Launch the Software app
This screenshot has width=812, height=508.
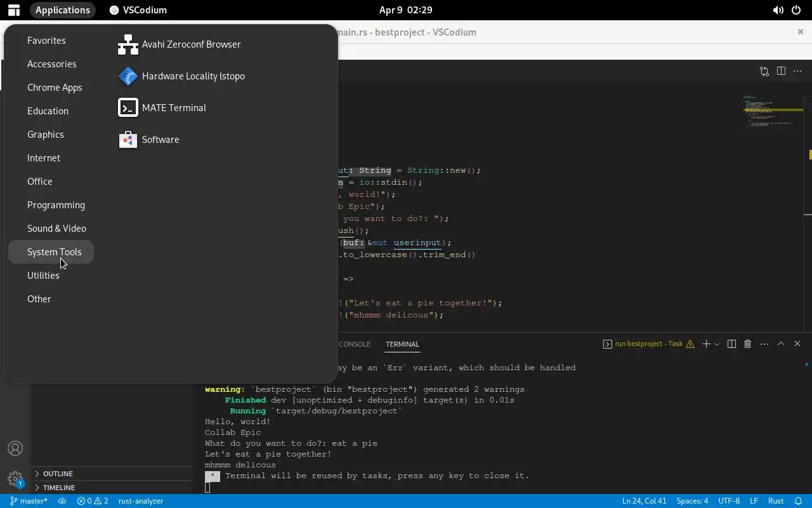pos(149,140)
